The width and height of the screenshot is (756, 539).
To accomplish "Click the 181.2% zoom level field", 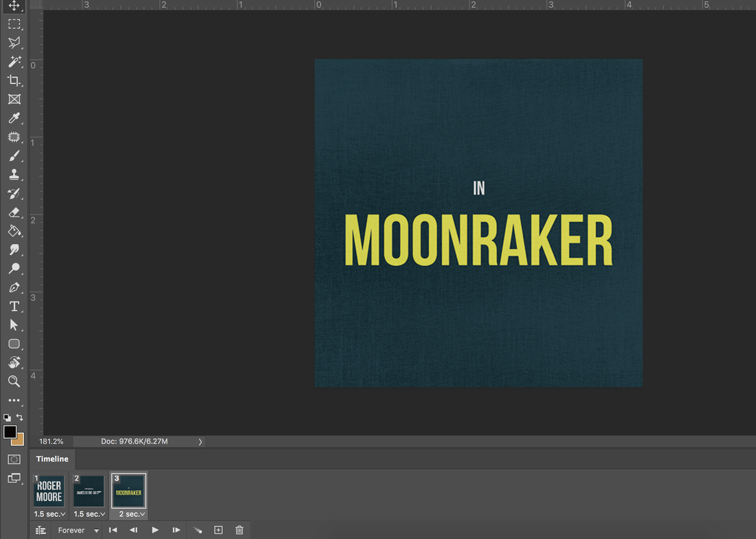I will [x=51, y=441].
